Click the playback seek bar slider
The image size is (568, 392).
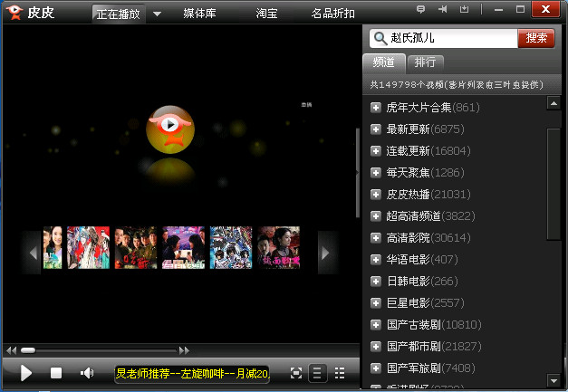pyautogui.click(x=28, y=349)
